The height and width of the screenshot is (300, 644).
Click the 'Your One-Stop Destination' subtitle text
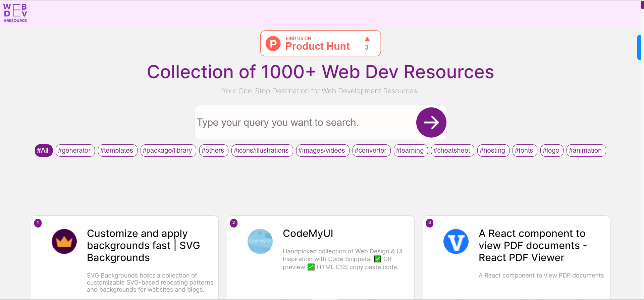[320, 91]
